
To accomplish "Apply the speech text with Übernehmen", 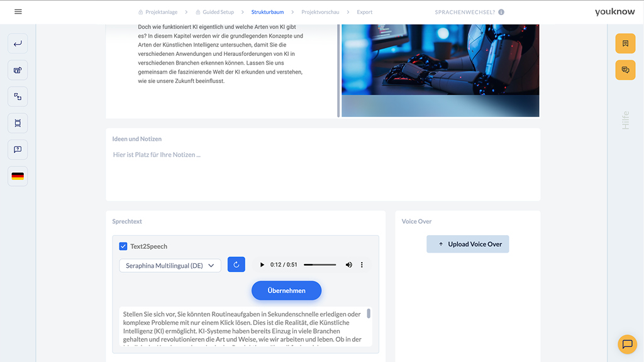I will 286,290.
